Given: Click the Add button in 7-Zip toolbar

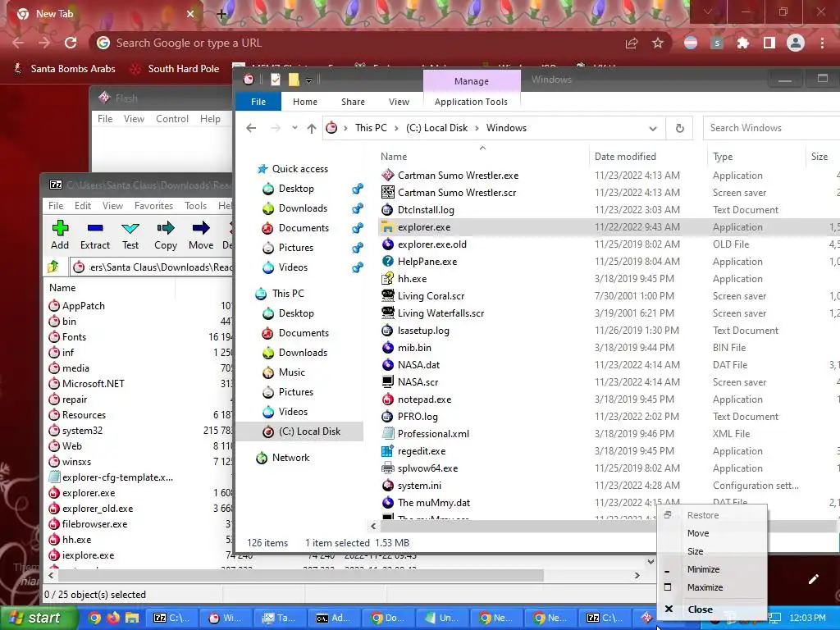Looking at the screenshot, I should pyautogui.click(x=60, y=235).
